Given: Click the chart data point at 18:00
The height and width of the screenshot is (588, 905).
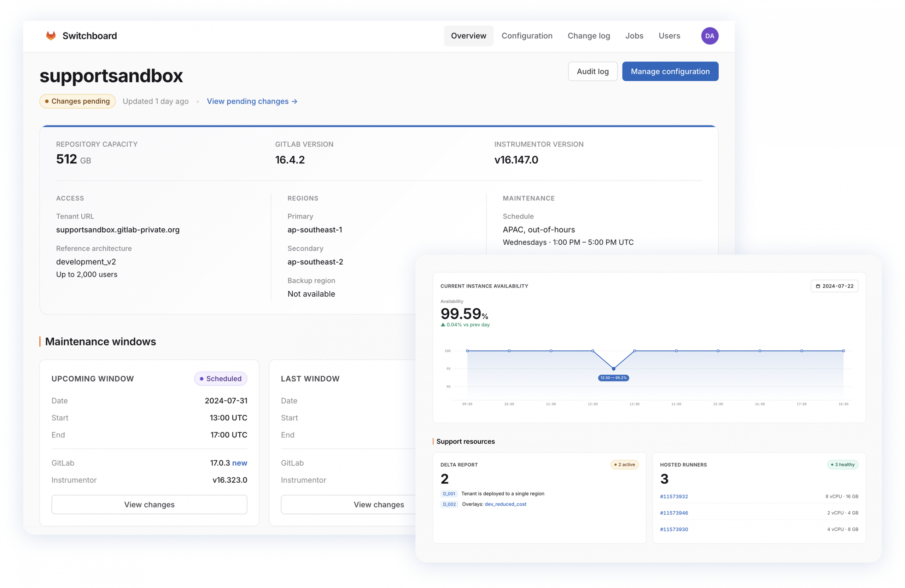Looking at the screenshot, I should (x=843, y=351).
